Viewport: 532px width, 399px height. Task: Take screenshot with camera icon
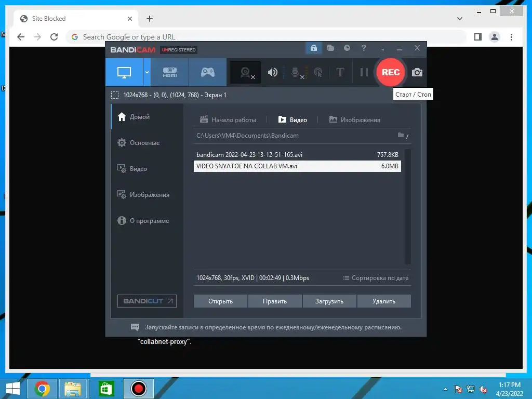coord(417,72)
